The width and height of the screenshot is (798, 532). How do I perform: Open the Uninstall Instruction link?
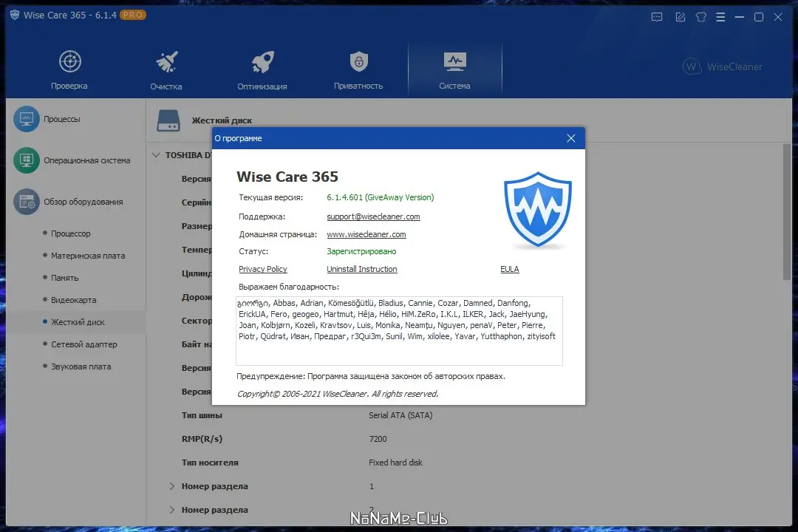pos(362,269)
